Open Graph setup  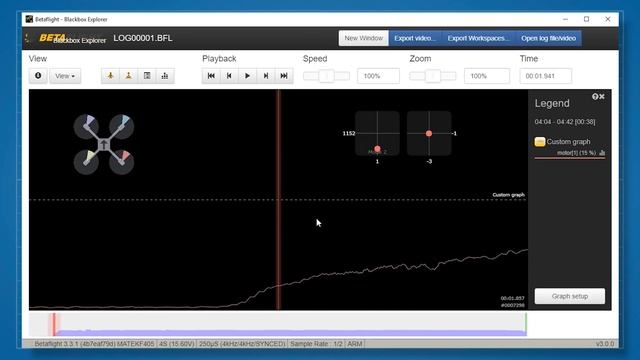570,296
